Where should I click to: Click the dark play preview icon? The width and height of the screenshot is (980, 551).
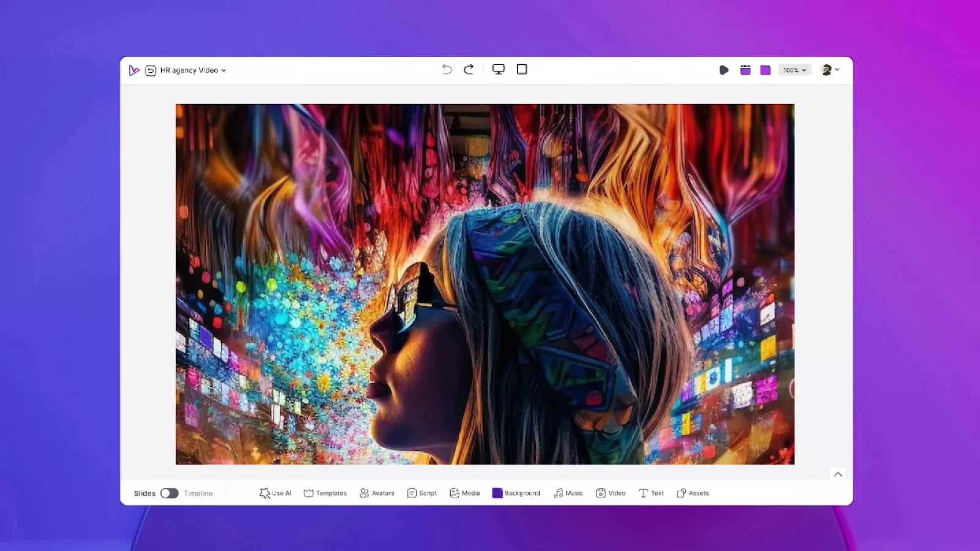point(724,70)
